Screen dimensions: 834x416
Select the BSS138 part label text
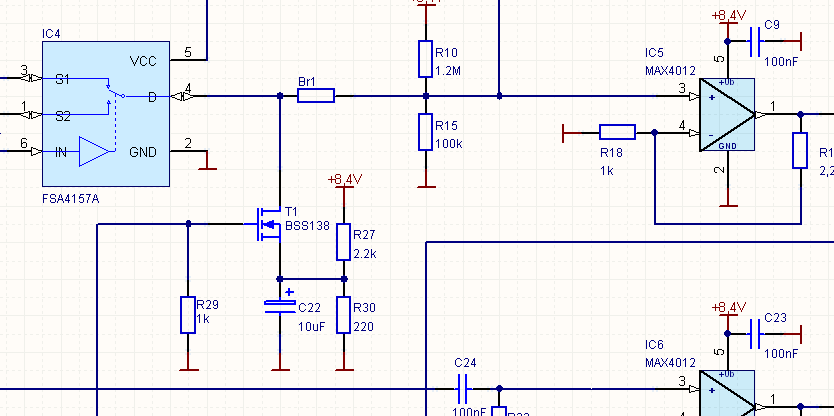(307, 226)
